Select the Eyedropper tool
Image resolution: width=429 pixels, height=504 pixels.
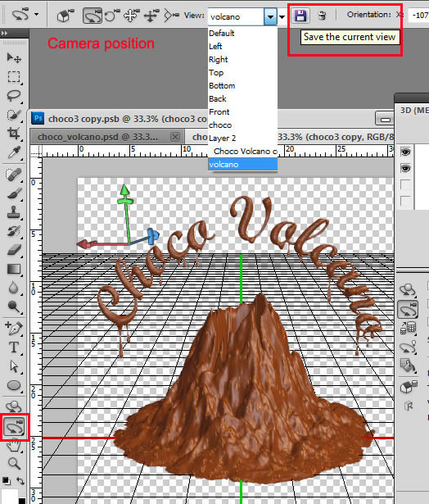[x=14, y=152]
